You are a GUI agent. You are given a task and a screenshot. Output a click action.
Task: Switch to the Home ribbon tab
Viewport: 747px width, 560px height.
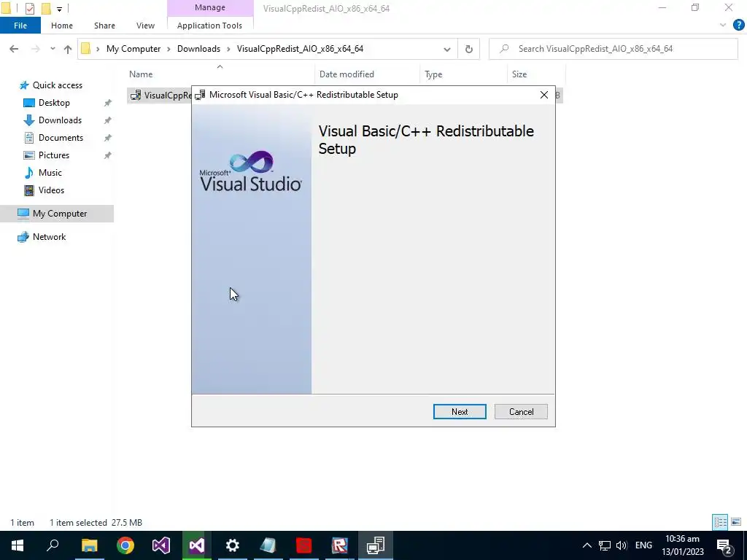(x=62, y=26)
